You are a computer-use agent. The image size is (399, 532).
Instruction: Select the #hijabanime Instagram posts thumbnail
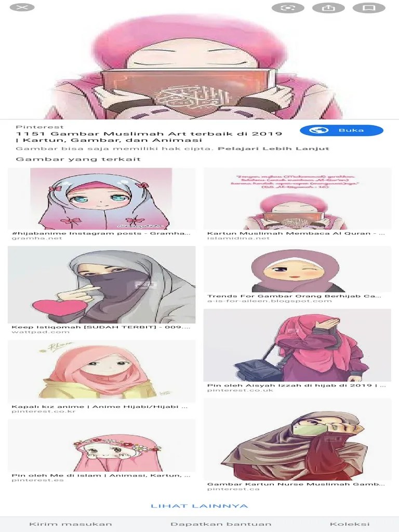(x=101, y=199)
